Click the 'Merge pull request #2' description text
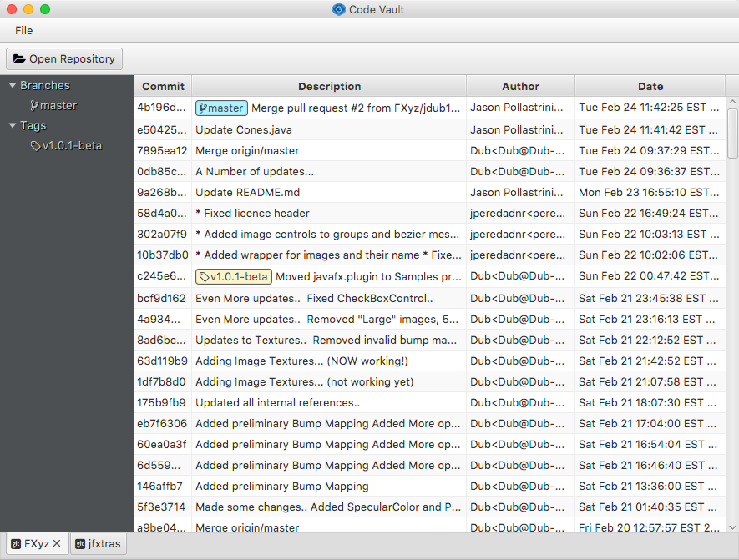This screenshot has height=560, width=739. tap(356, 108)
